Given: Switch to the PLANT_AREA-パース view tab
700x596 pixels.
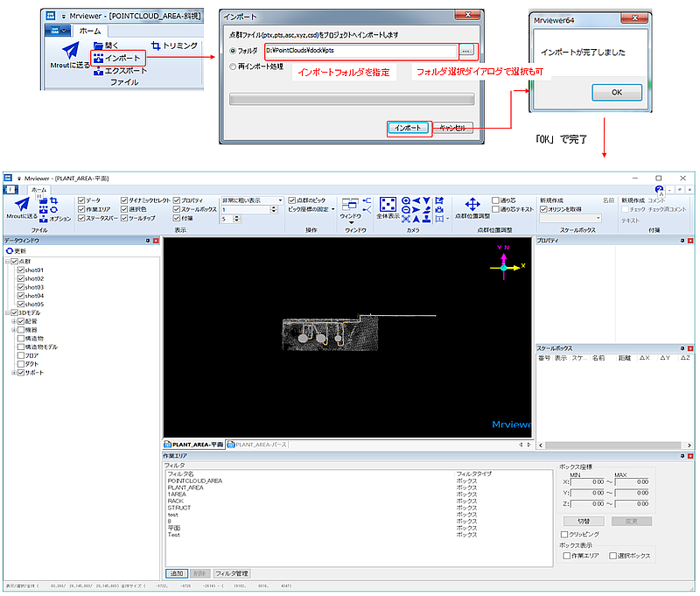Looking at the screenshot, I should tap(257, 445).
